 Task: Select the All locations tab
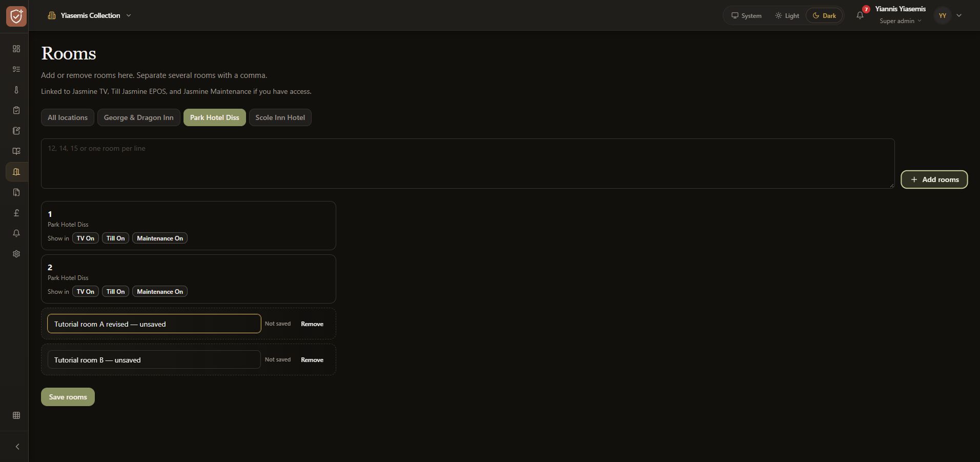coord(68,117)
